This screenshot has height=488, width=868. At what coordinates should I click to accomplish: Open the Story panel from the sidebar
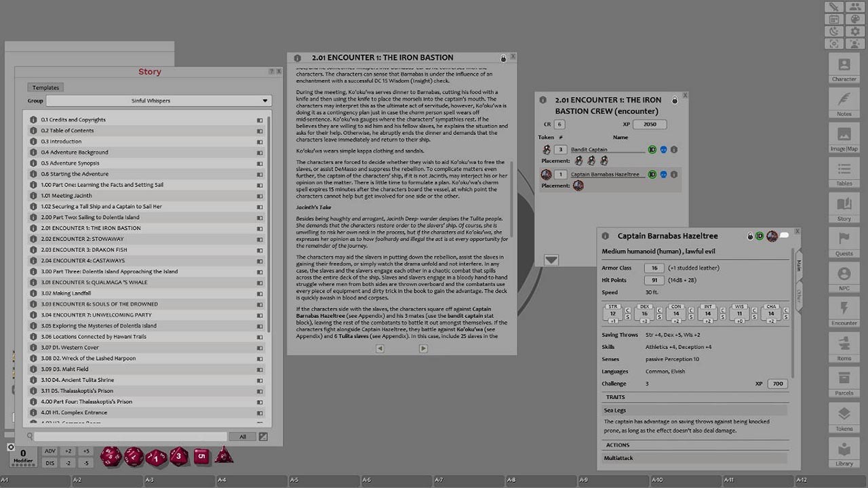pyautogui.click(x=843, y=207)
